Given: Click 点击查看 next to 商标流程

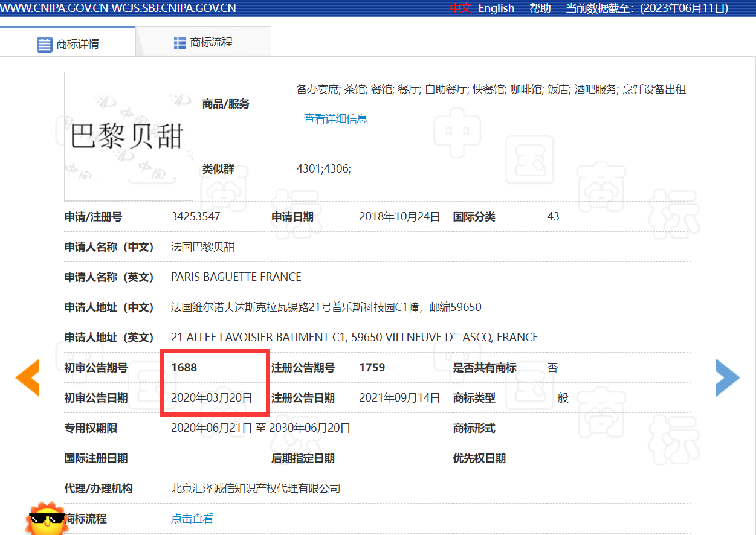Looking at the screenshot, I should [192, 519].
